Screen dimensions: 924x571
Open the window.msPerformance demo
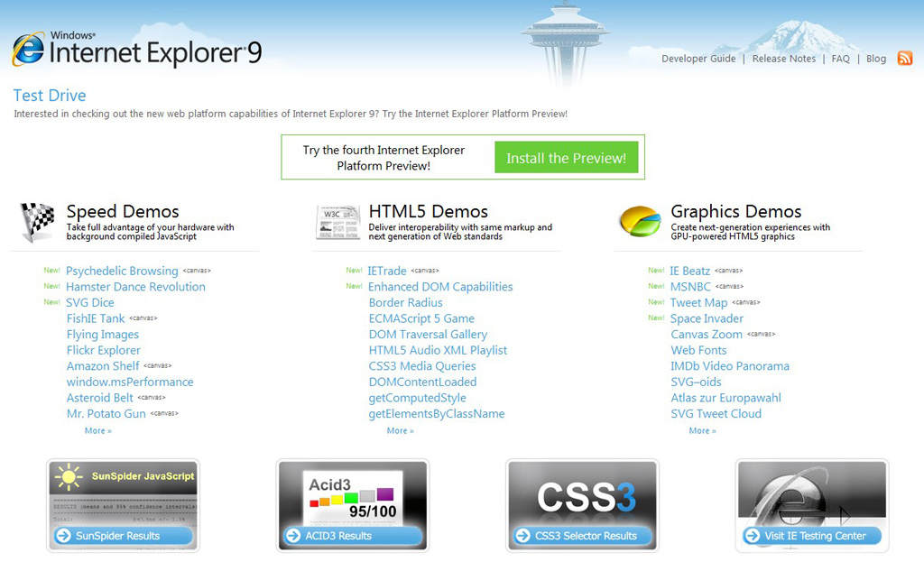coord(130,382)
